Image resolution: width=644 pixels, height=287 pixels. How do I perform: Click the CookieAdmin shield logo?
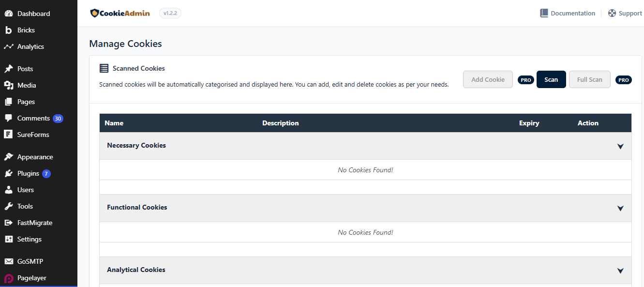94,13
